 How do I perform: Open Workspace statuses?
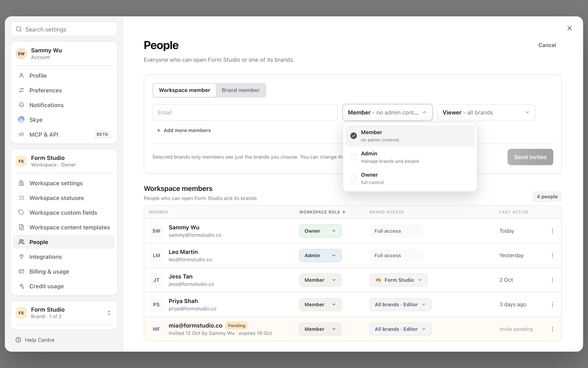coord(64,198)
